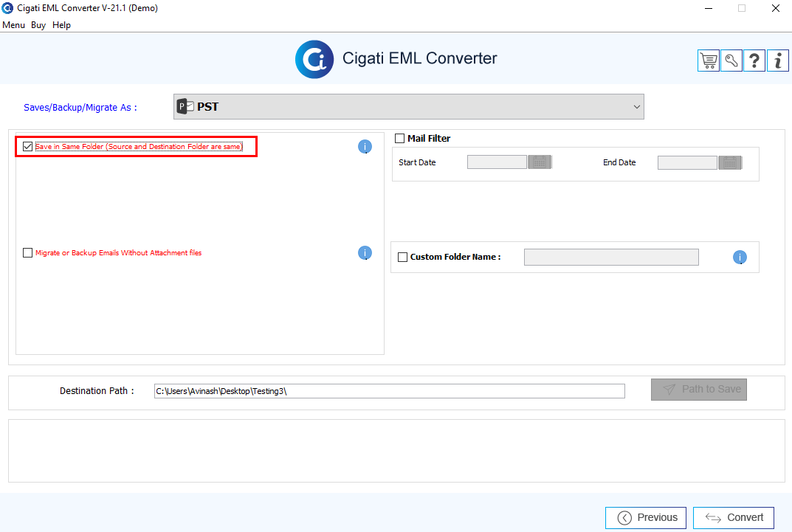Enable Migrate or Backup Emails Without Attachment

click(28, 252)
